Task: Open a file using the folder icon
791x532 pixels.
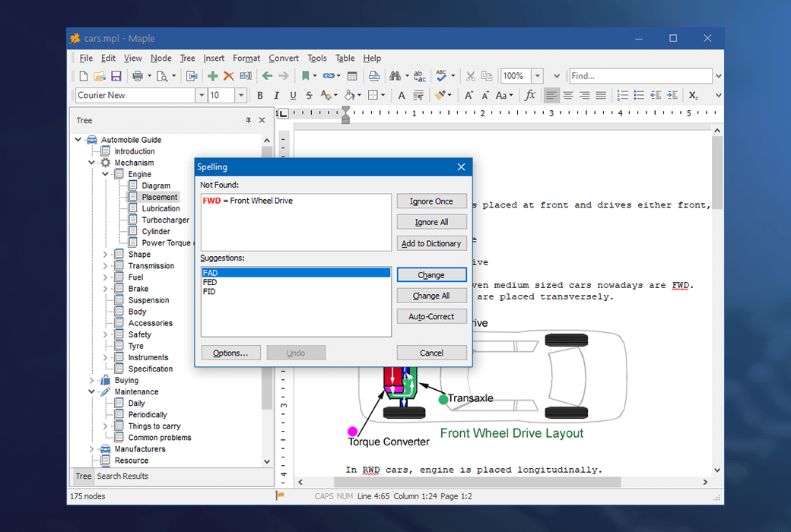Action: click(100, 76)
